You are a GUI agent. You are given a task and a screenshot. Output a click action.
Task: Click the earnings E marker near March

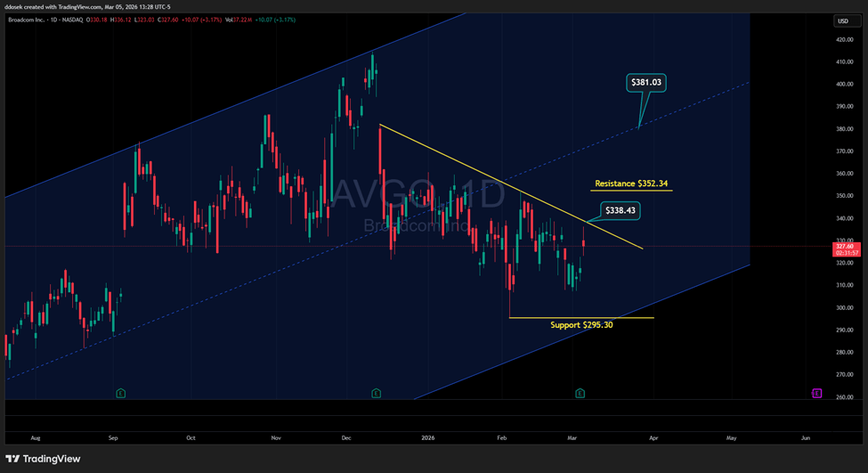point(580,393)
